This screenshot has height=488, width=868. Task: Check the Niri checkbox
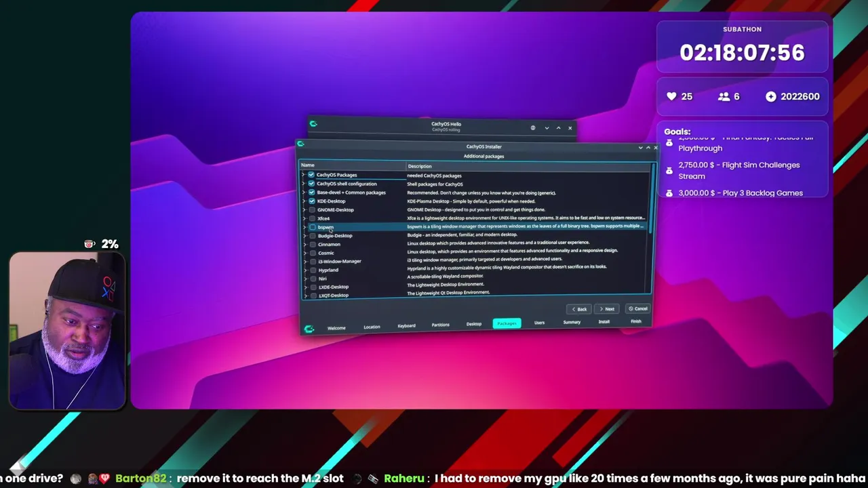pyautogui.click(x=313, y=279)
